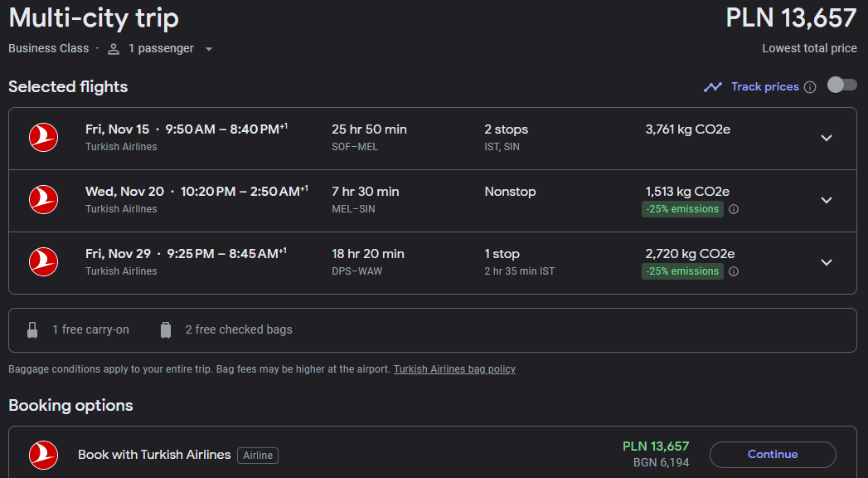
Task: Click the Airline tag next to Book with Turkish Airlines
Action: pyautogui.click(x=258, y=456)
